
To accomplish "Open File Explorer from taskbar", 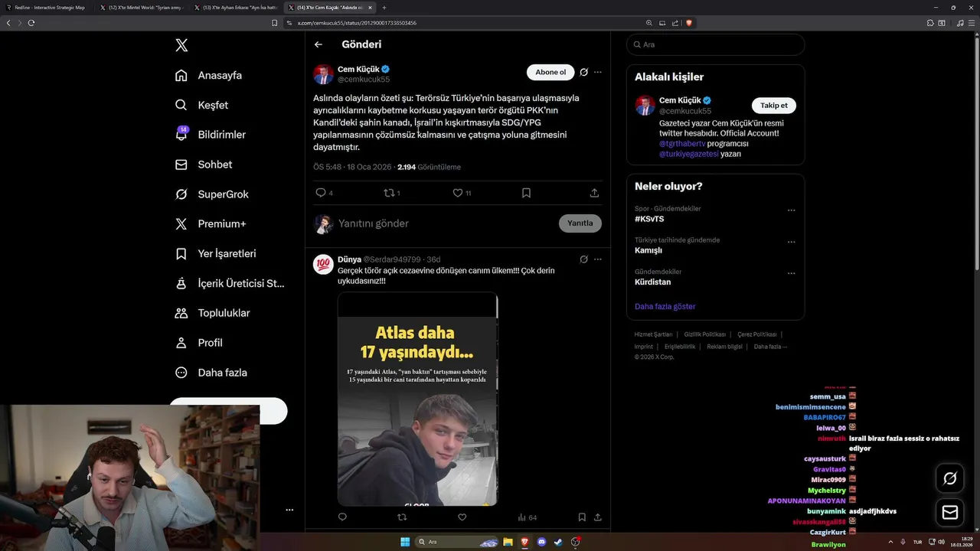I will click(x=508, y=542).
